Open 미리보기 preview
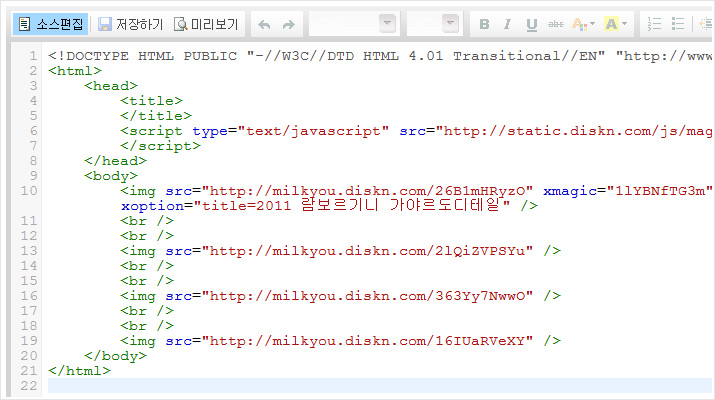 pos(206,24)
